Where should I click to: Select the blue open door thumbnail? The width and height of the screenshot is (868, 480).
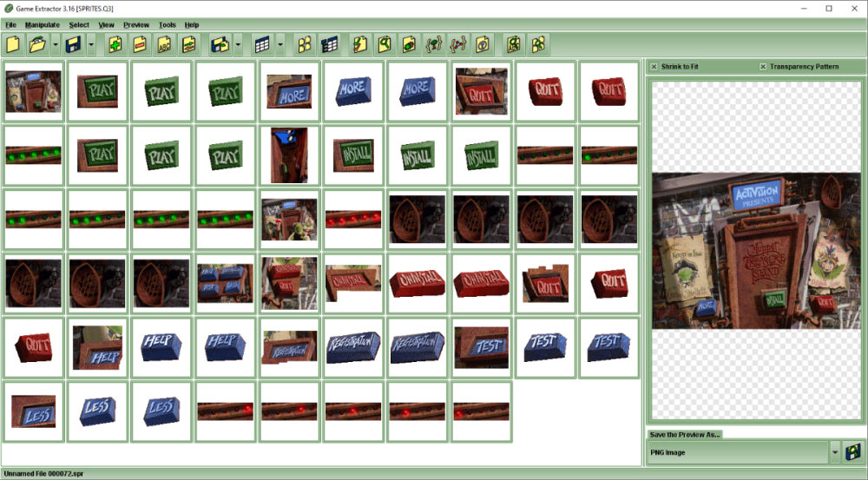click(x=289, y=155)
